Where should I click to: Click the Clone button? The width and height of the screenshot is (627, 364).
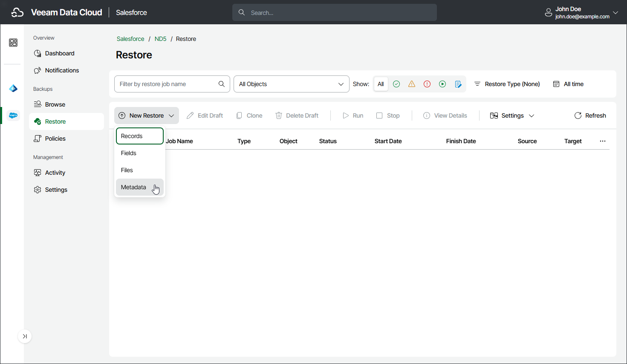(249, 116)
